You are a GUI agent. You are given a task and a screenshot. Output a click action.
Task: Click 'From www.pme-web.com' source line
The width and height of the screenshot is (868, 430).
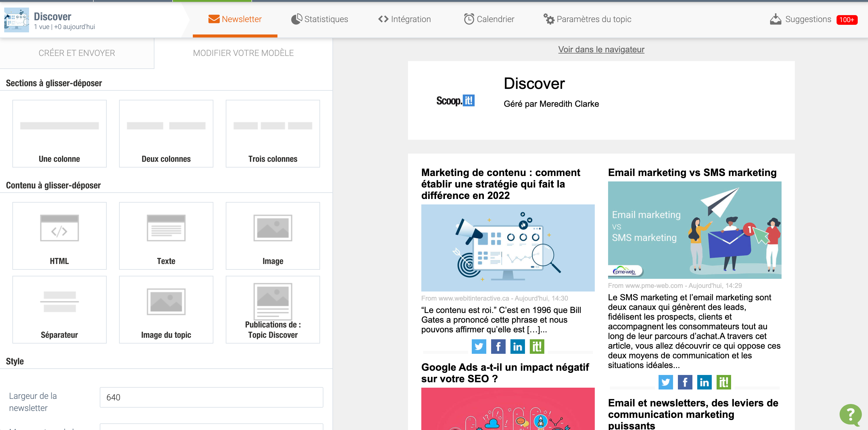pyautogui.click(x=675, y=285)
